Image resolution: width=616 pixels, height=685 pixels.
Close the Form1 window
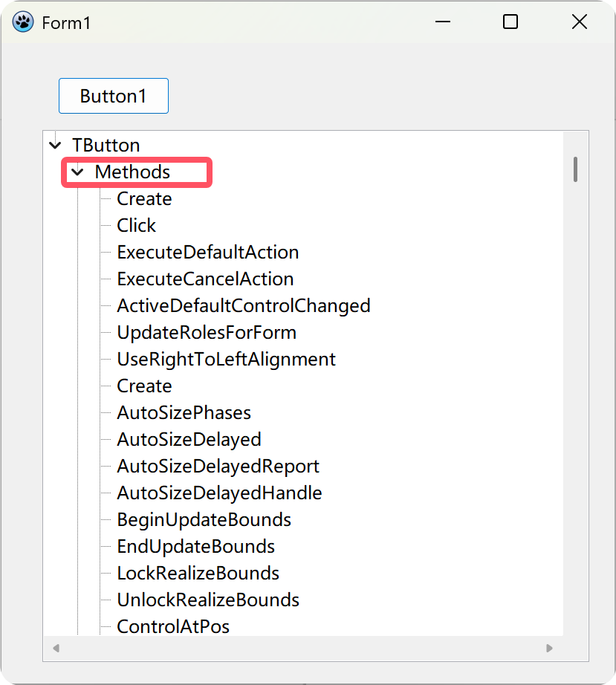pyautogui.click(x=580, y=22)
